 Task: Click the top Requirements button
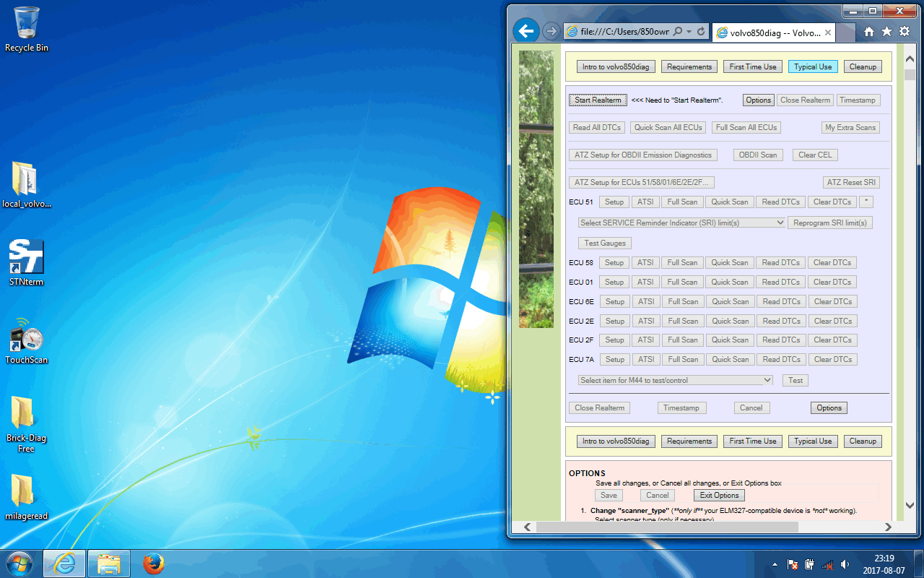pyautogui.click(x=689, y=66)
